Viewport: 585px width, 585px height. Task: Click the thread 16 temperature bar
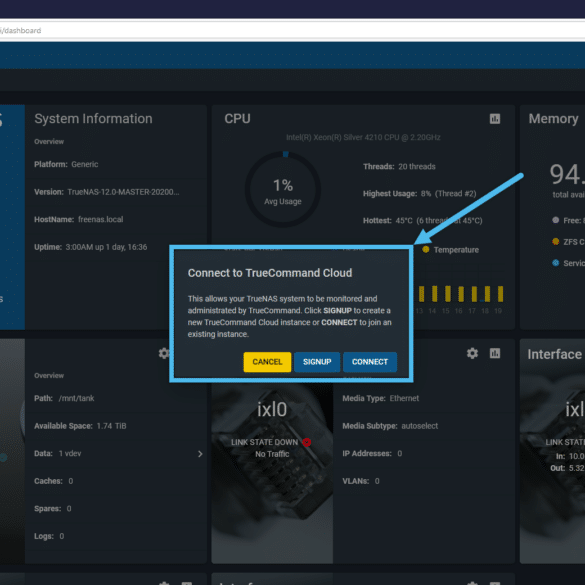pyautogui.click(x=461, y=294)
